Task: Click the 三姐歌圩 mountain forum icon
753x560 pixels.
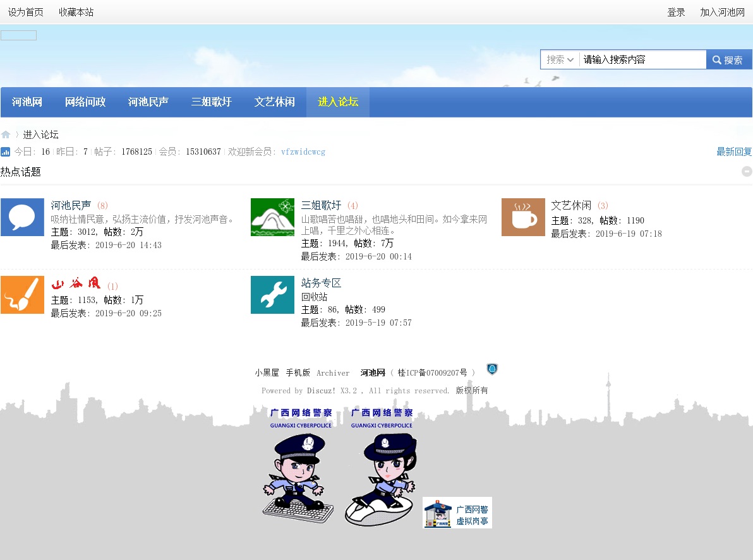Action: (272, 217)
